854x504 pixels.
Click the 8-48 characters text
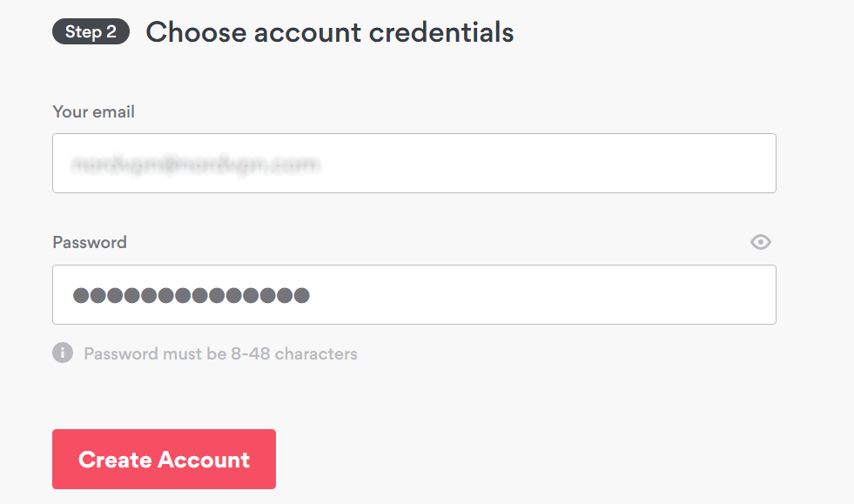[x=302, y=353]
